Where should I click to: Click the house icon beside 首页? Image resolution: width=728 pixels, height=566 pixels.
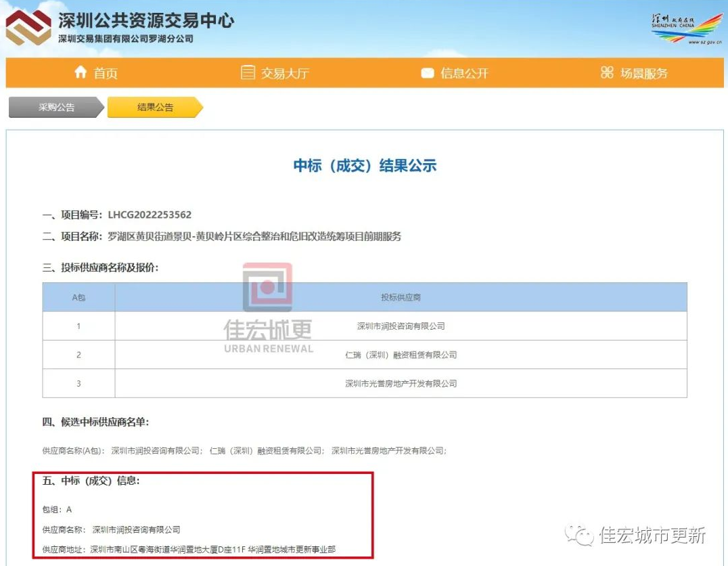[x=81, y=72]
